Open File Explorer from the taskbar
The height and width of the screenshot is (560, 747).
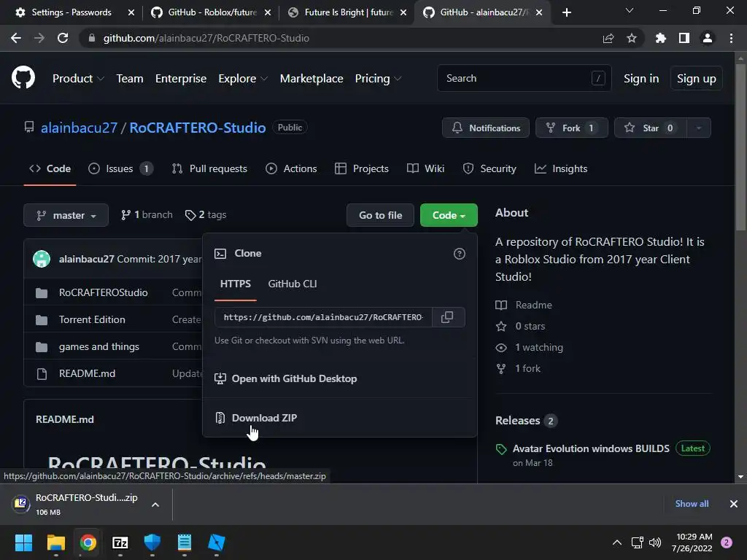pyautogui.click(x=55, y=542)
